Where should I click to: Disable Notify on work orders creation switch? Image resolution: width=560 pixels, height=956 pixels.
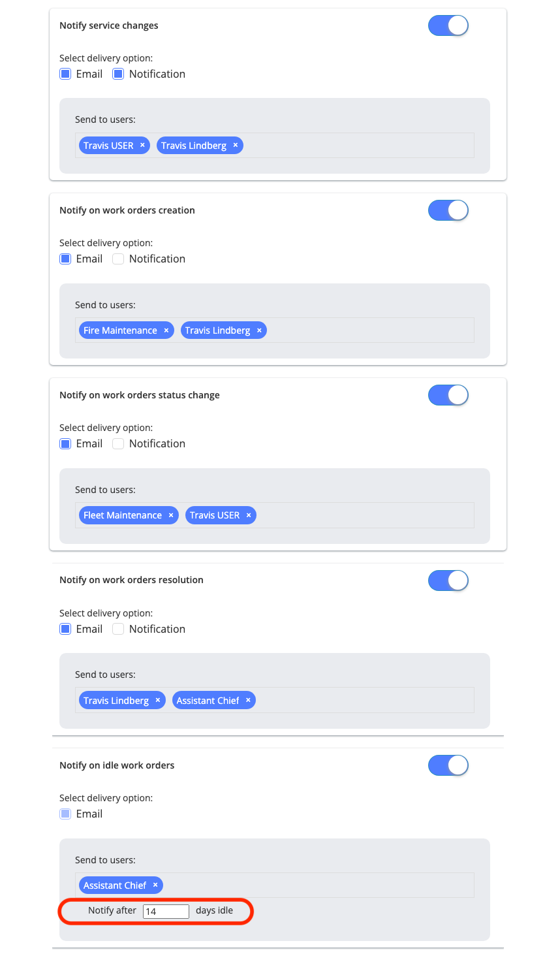pyautogui.click(x=448, y=210)
